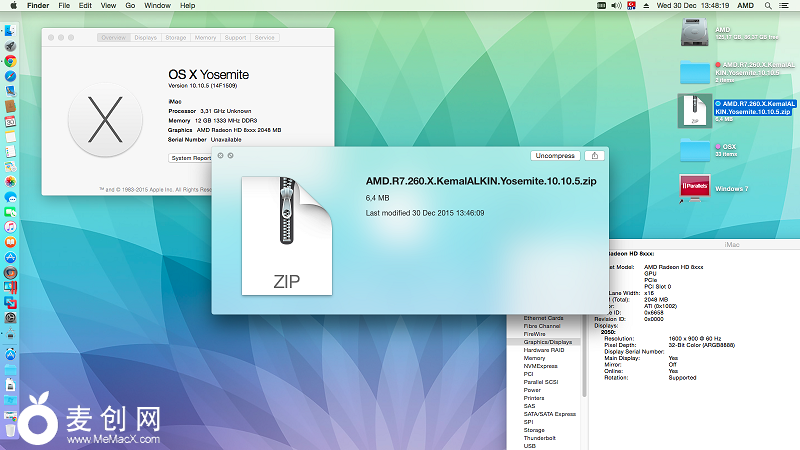Select Memory in System Report sidebar

click(534, 357)
